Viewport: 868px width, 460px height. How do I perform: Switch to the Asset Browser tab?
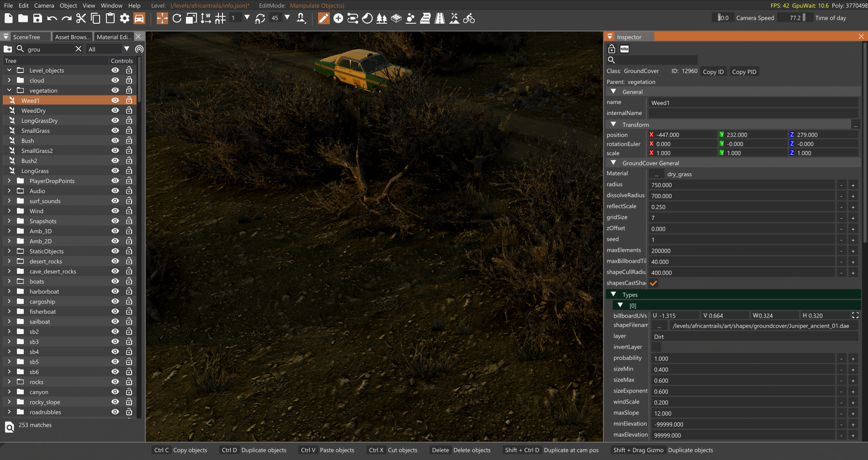coord(73,37)
